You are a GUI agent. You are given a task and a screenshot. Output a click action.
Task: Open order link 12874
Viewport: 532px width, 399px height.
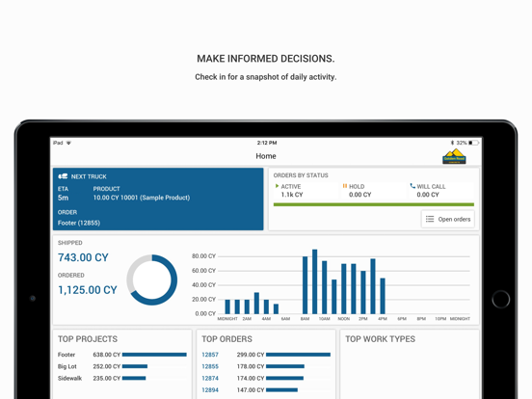pos(210,378)
